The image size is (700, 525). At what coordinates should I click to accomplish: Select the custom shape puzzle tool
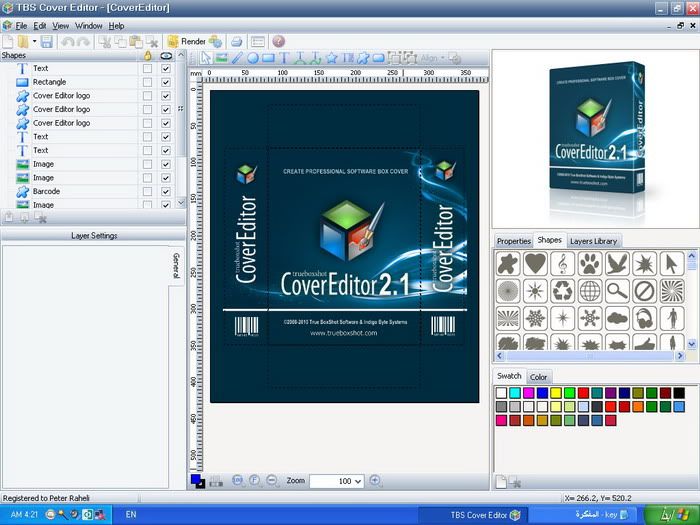click(x=363, y=58)
